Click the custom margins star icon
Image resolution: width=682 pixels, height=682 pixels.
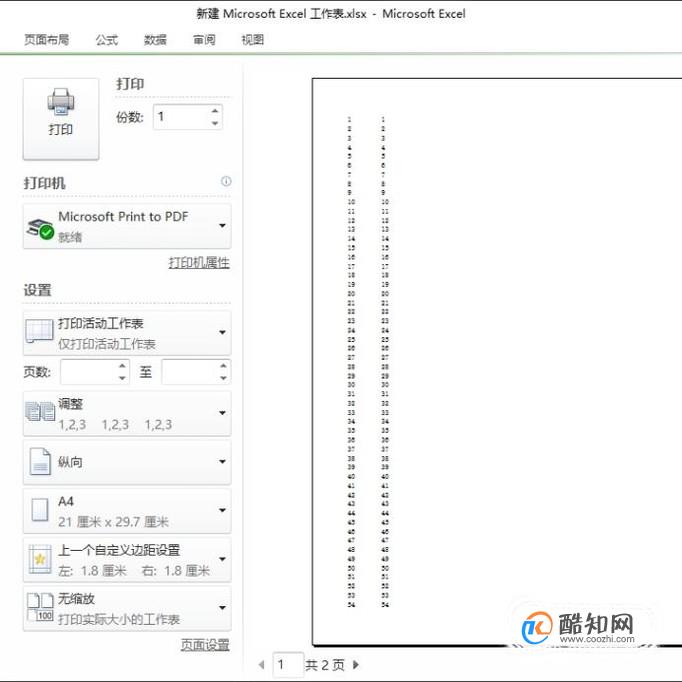click(40, 559)
